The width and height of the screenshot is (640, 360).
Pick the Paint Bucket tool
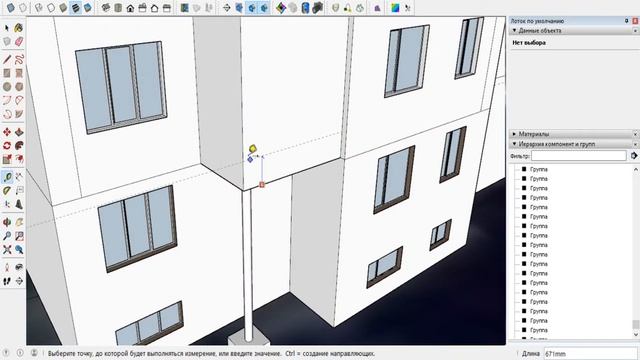19,28
